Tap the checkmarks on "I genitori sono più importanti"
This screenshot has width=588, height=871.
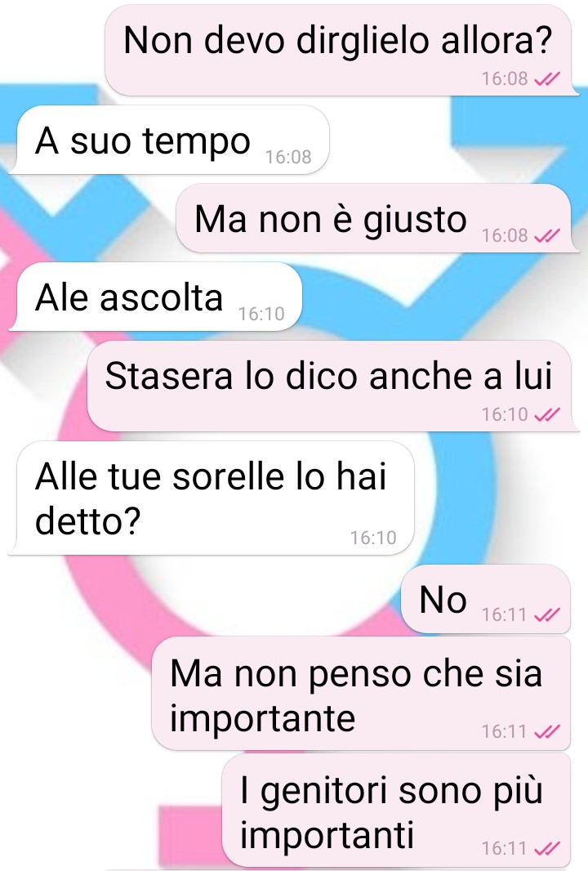point(547,849)
